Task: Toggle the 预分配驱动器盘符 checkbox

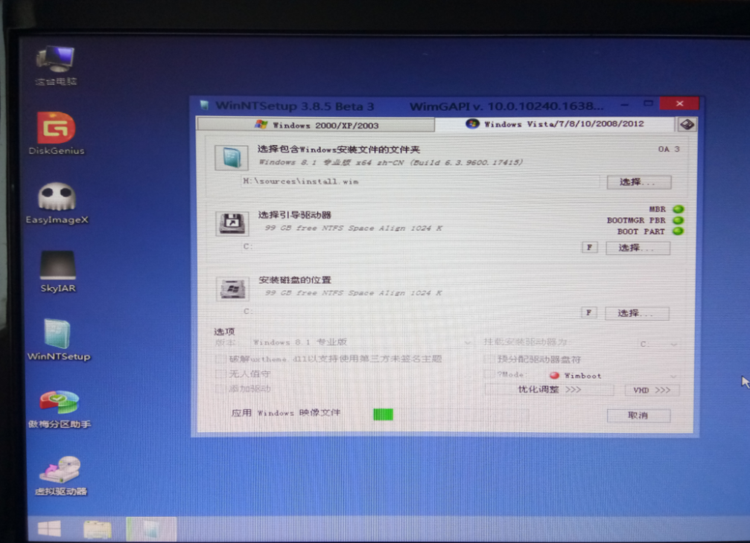Action: 489,359
